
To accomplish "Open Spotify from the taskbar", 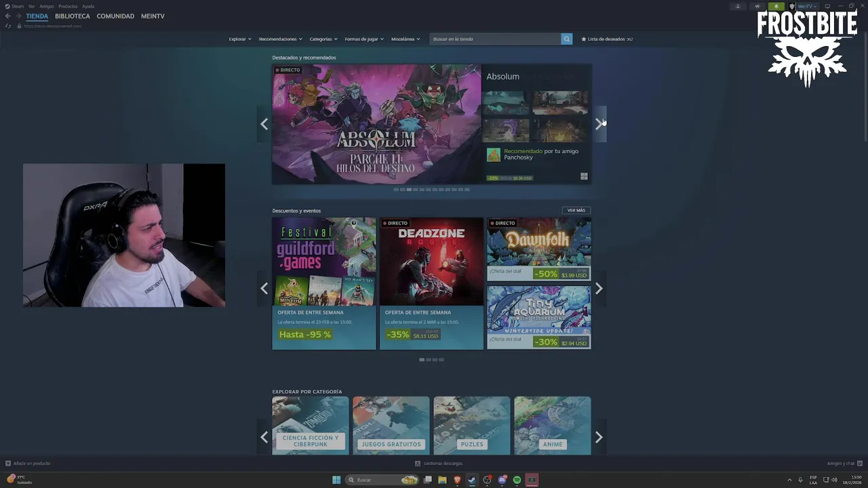I will tap(517, 480).
